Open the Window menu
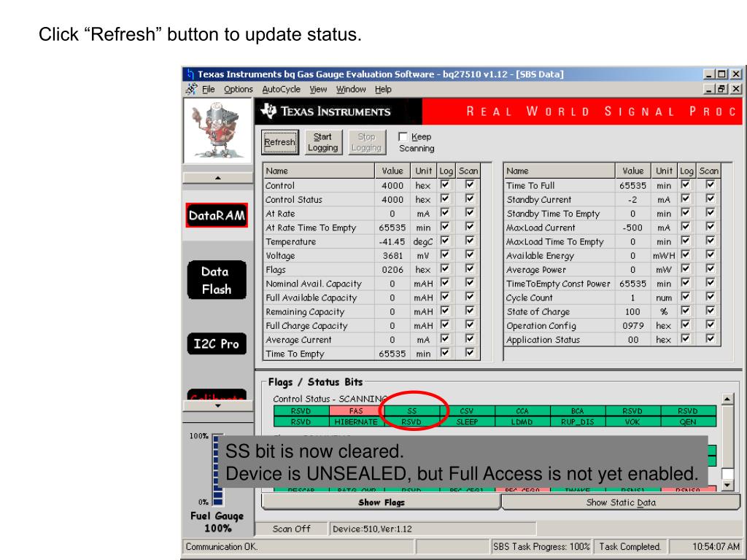747x560 pixels. 351,89
